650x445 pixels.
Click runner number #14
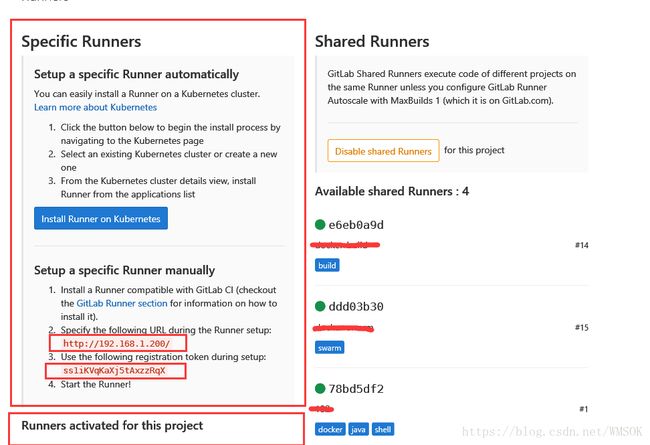582,245
